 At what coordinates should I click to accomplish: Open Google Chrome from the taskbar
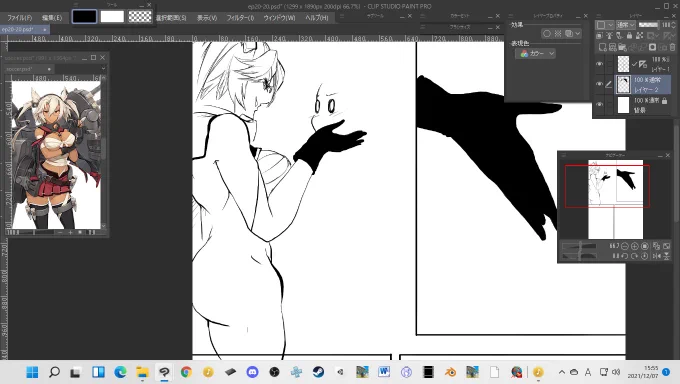[x=186, y=372]
